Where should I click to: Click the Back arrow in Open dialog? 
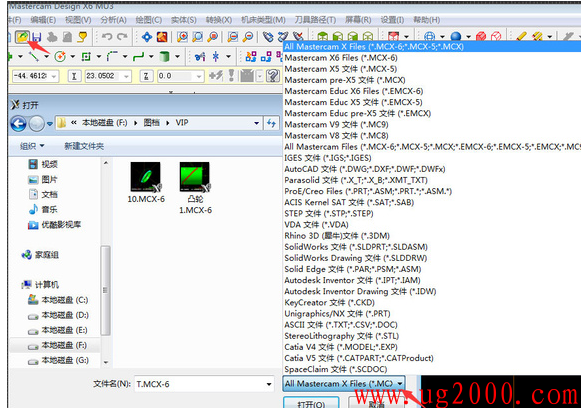pos(18,123)
